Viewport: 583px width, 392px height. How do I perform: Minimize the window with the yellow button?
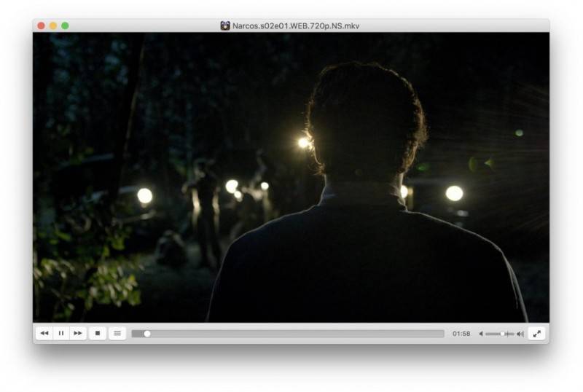[53, 26]
